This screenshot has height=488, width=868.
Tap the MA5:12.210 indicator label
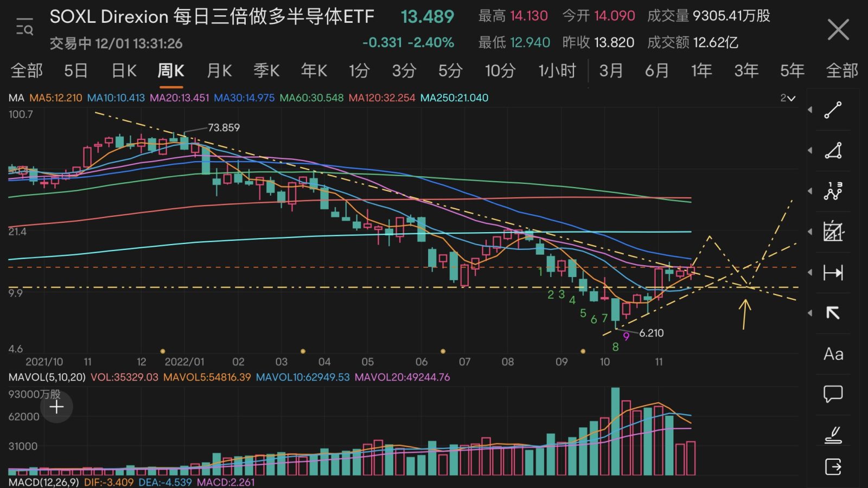click(x=56, y=98)
